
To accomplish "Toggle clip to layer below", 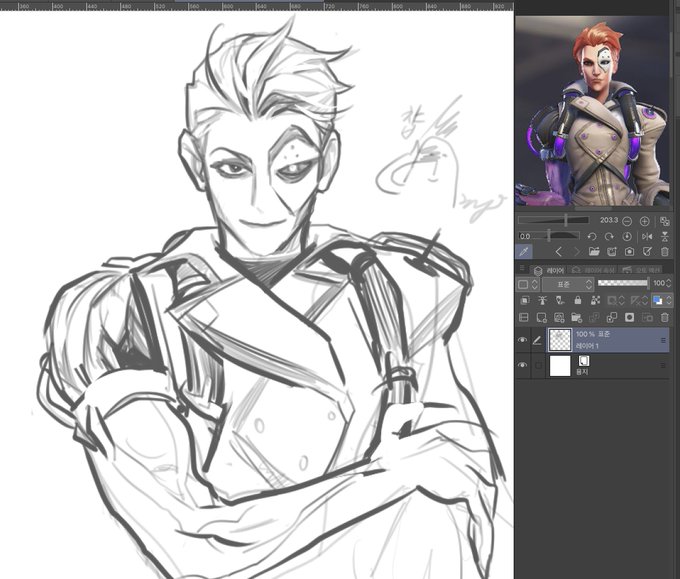I will (524, 300).
